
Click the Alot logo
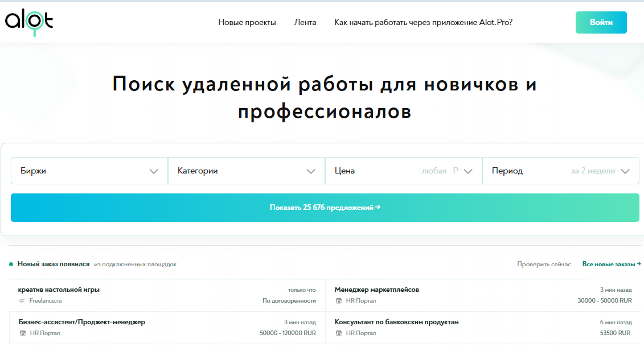coord(28,23)
